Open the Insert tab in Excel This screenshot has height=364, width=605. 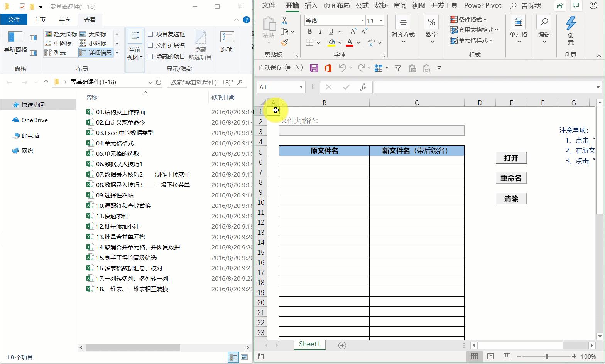click(311, 5)
